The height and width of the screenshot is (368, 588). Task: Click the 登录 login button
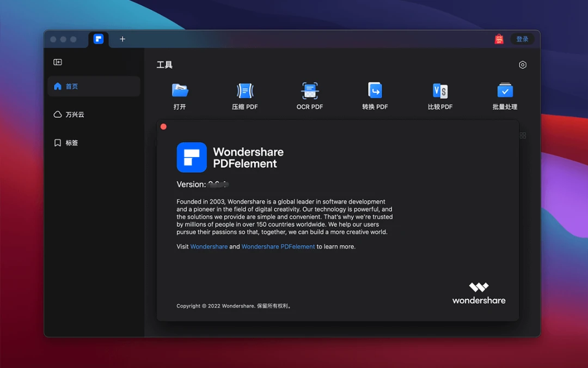(522, 39)
